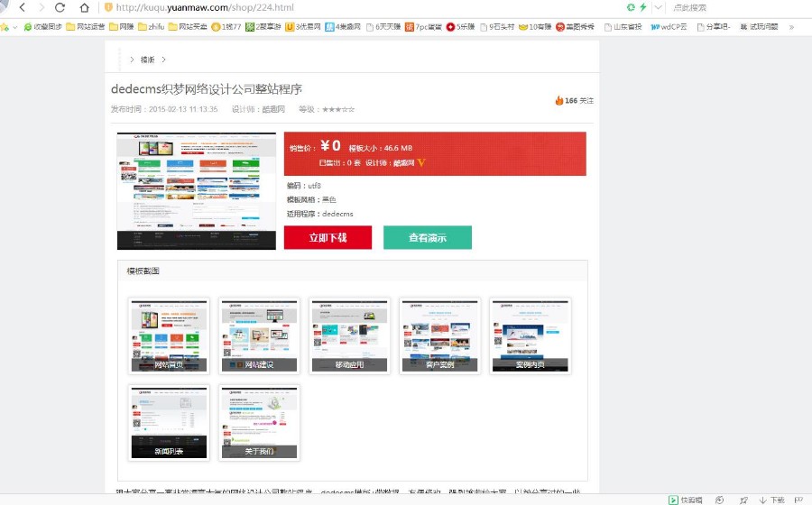Reload the page with refresh icon
The height and width of the screenshot is (505, 812).
60,7
